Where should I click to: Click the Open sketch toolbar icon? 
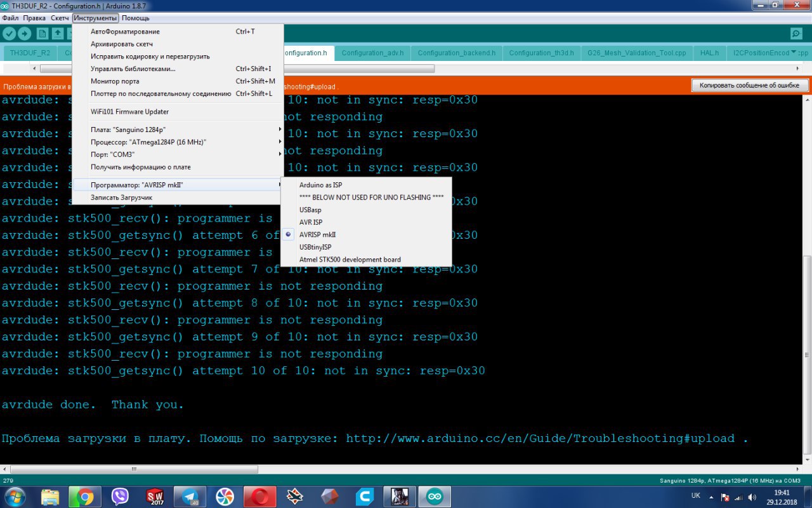tap(58, 34)
